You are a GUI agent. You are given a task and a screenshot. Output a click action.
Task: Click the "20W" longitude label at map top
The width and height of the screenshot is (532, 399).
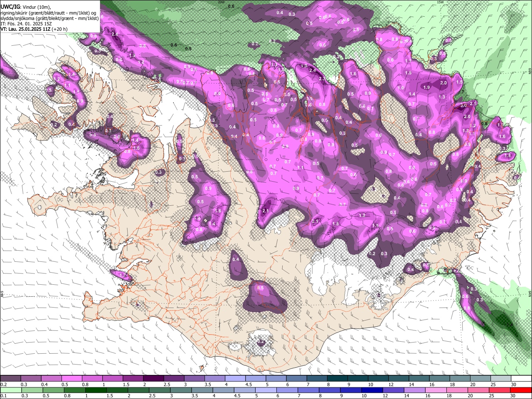(x=221, y=2)
